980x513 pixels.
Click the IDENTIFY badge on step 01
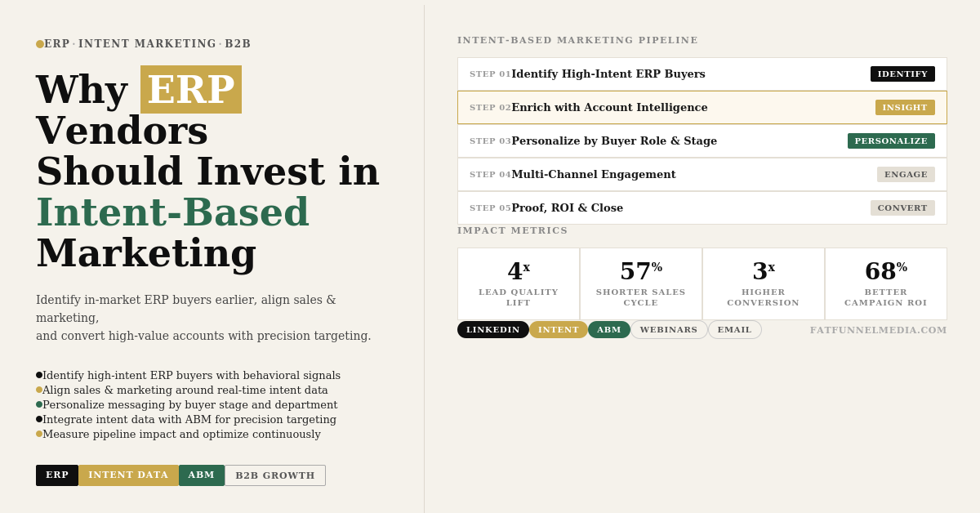902,74
